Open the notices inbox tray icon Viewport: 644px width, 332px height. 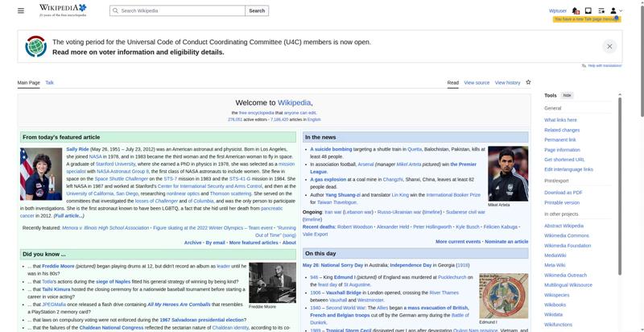(588, 10)
